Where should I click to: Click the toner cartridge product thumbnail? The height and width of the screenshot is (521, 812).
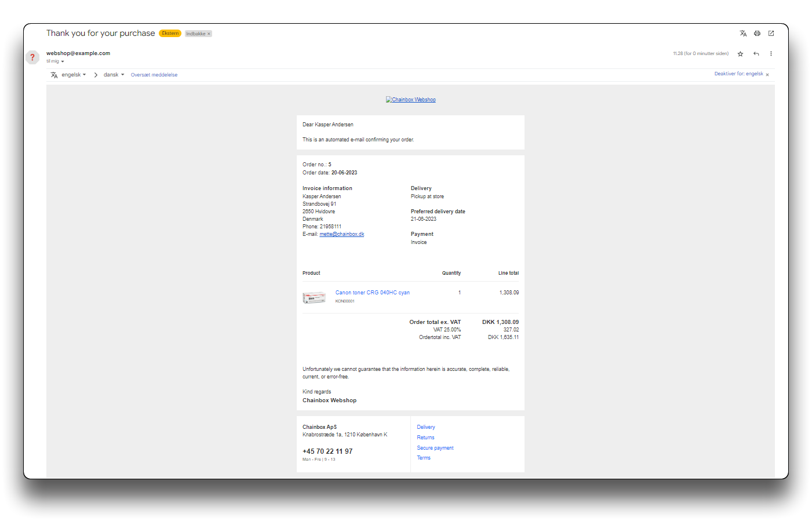click(314, 298)
